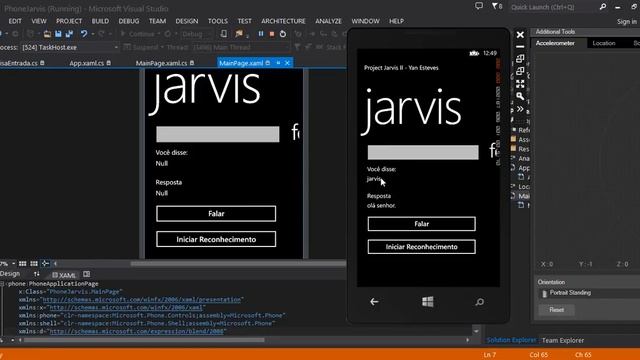The width and height of the screenshot is (640, 360).
Task: Toggle pin on MainPage.xaml tab
Action: 278,63
